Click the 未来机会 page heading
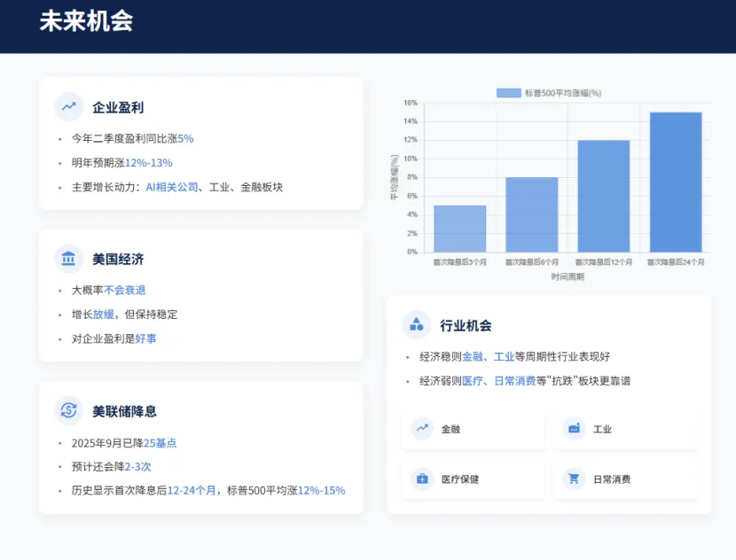This screenshot has height=560, width=736. [86, 22]
